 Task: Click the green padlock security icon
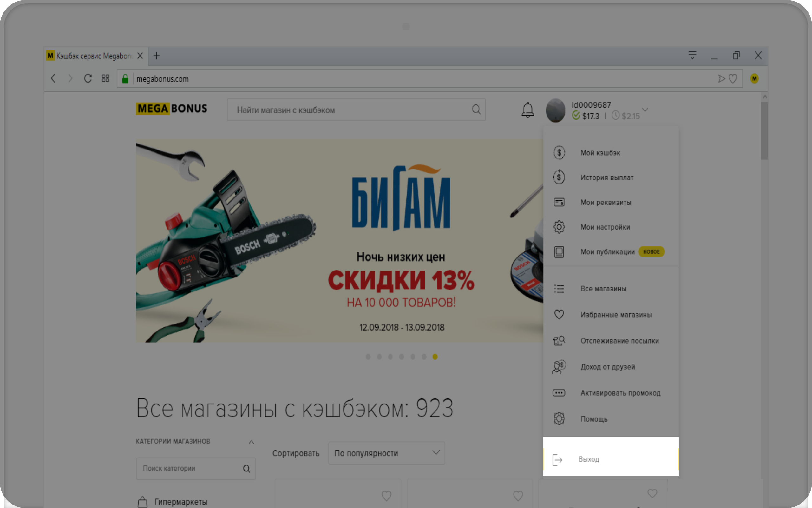[125, 79]
